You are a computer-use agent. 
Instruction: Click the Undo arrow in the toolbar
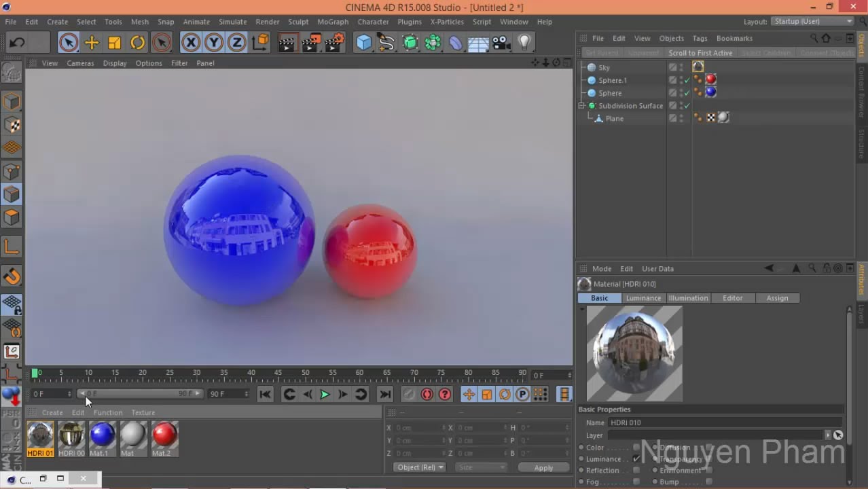pyautogui.click(x=17, y=43)
